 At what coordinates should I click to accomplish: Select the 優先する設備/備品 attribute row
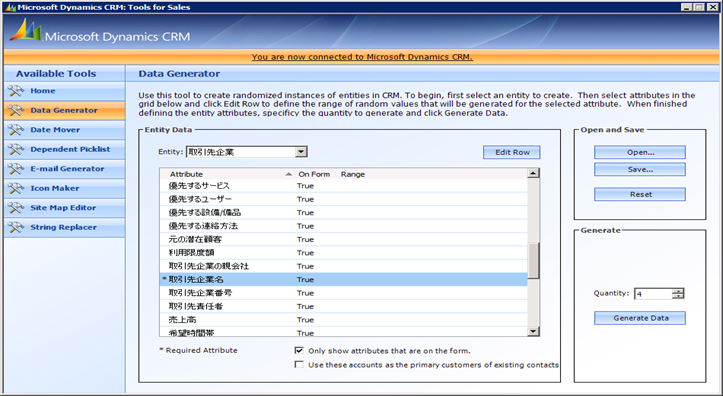pos(344,213)
